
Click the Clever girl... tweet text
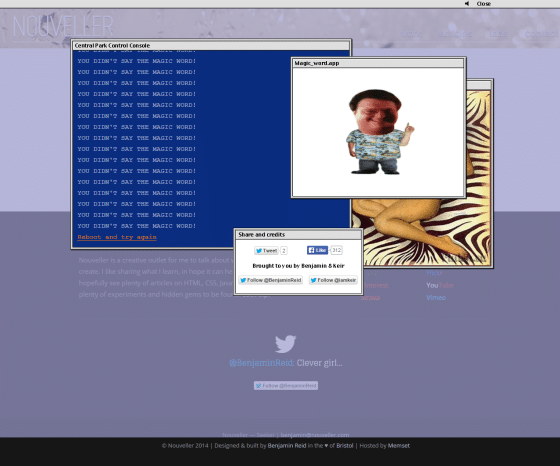click(x=319, y=363)
